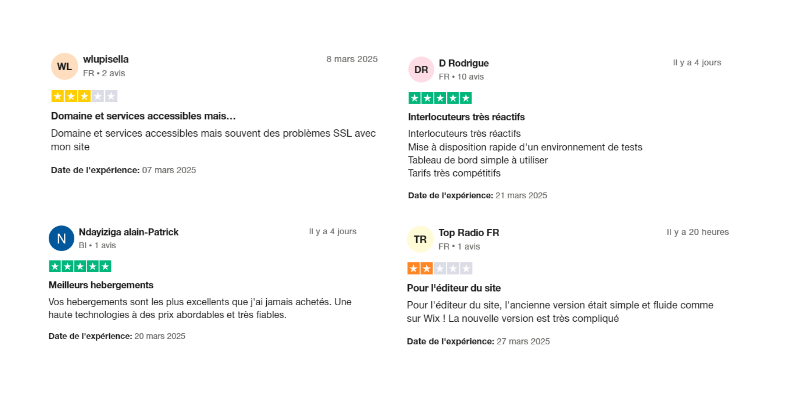The width and height of the screenshot is (800, 400).
Task: Click D Rodrigue's five-star rating
Action: click(x=440, y=98)
